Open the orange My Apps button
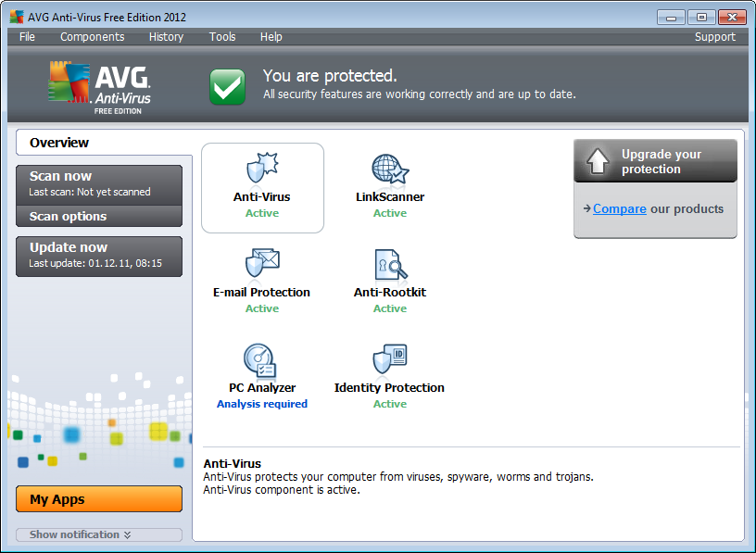 pos(98,499)
